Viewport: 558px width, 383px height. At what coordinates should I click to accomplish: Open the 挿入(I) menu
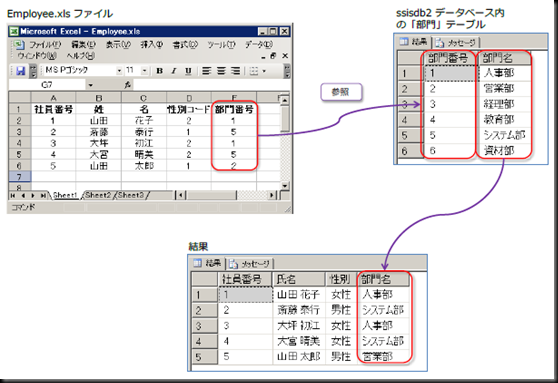(x=152, y=44)
